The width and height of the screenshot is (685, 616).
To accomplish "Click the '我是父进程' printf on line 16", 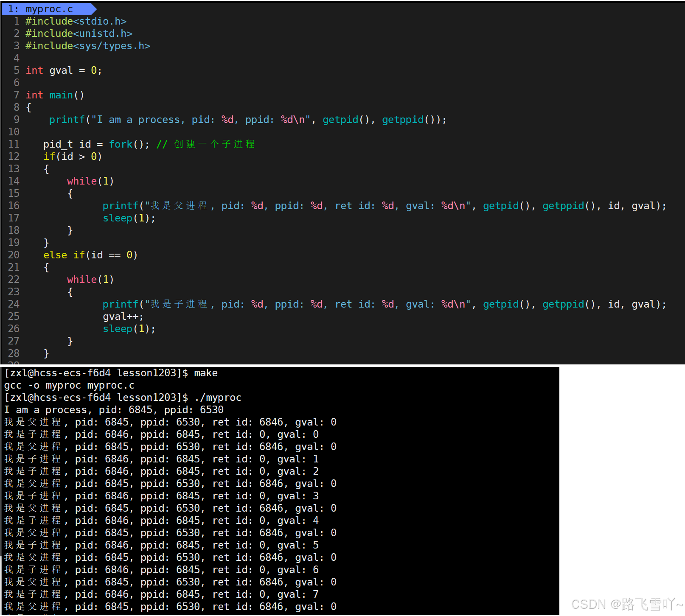I will point(385,206).
